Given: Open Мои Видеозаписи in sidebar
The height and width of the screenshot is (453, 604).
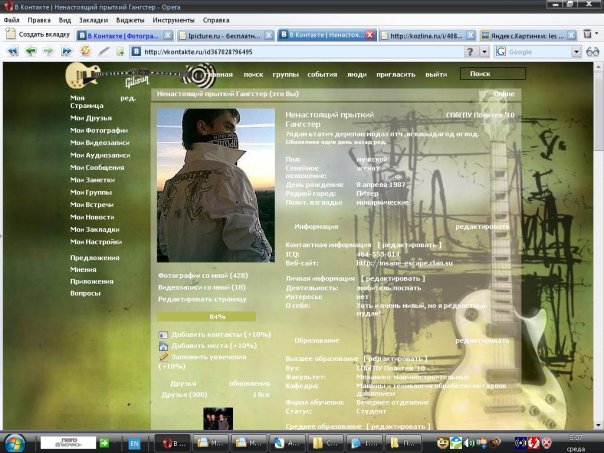Looking at the screenshot, I should [x=100, y=143].
